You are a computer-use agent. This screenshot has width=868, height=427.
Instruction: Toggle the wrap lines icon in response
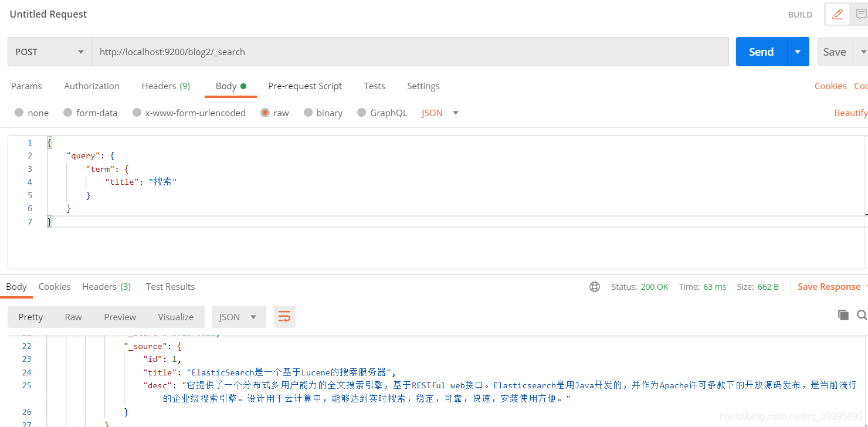pyautogui.click(x=284, y=317)
